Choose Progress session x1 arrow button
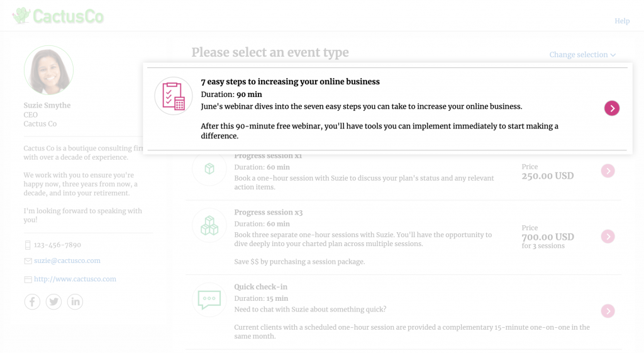This screenshot has height=353, width=644. click(608, 171)
